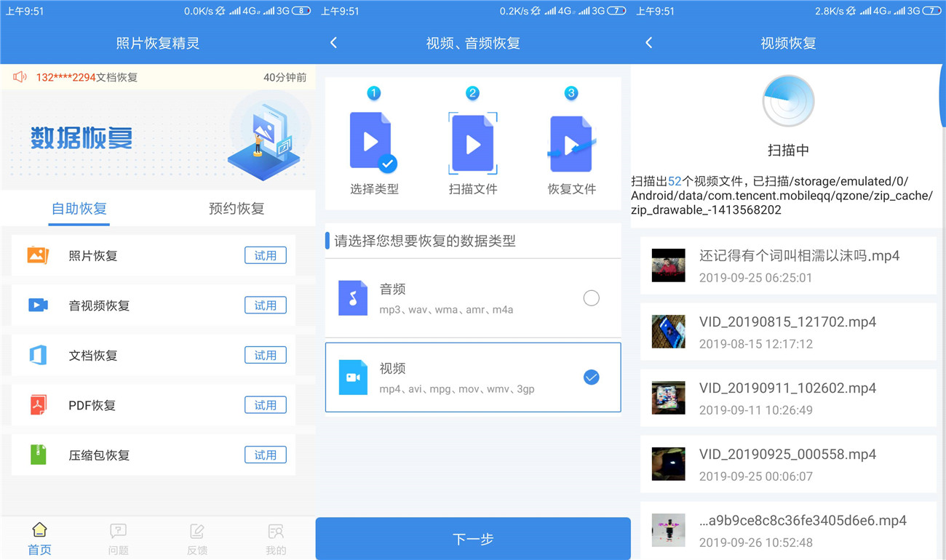Tap the announcement speaker toggle banner
Viewport: 946px width, 560px height.
coord(20,77)
